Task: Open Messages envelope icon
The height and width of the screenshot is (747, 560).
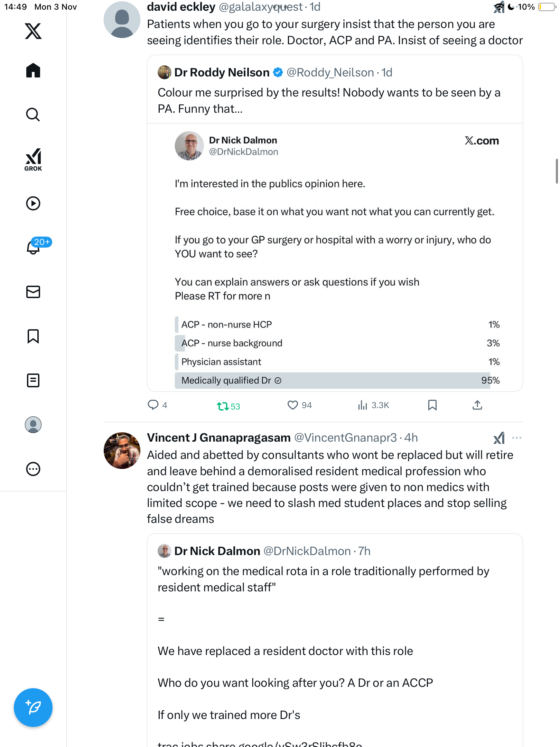Action: [33, 292]
